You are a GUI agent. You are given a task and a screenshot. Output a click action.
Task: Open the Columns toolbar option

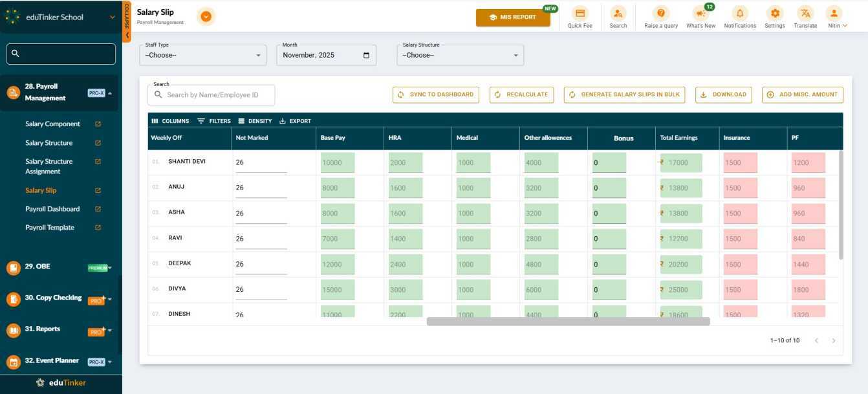tap(170, 121)
